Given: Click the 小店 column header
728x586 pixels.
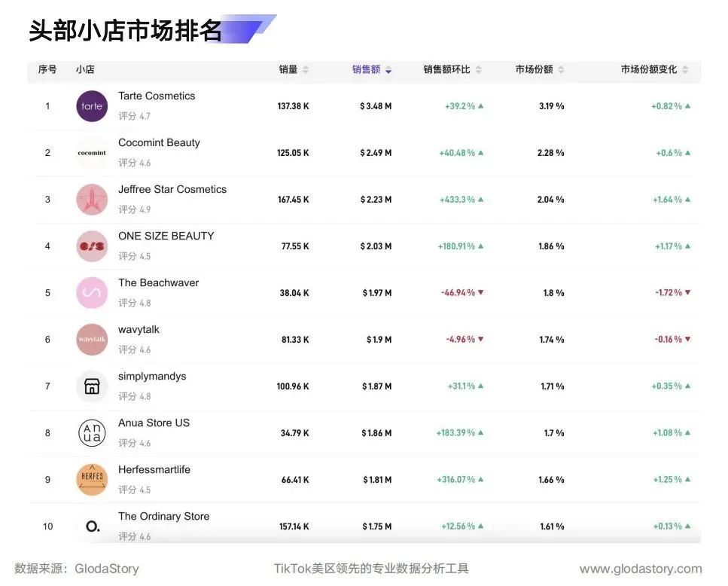Looking at the screenshot, I should pos(85,69).
